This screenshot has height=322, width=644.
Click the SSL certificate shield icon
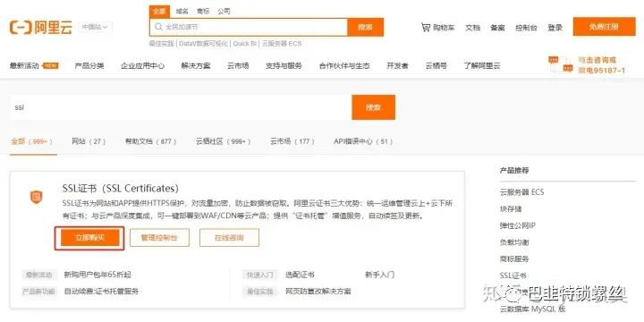(36, 197)
